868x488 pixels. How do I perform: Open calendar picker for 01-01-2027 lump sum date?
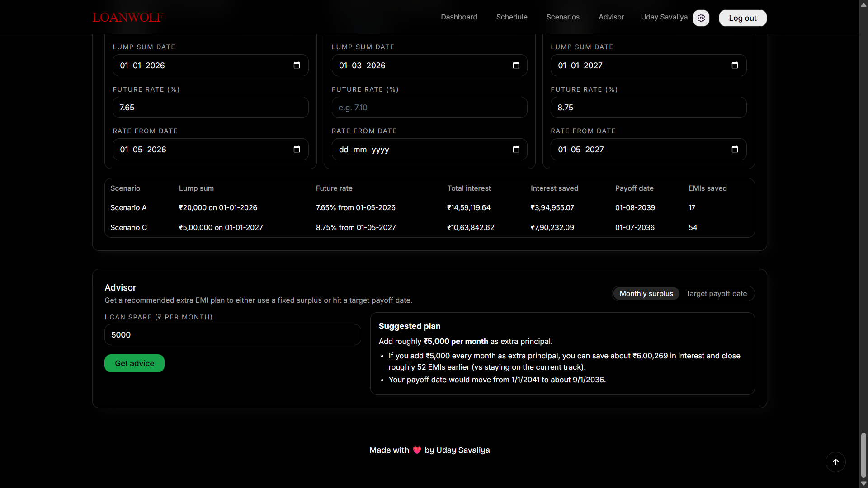click(735, 66)
